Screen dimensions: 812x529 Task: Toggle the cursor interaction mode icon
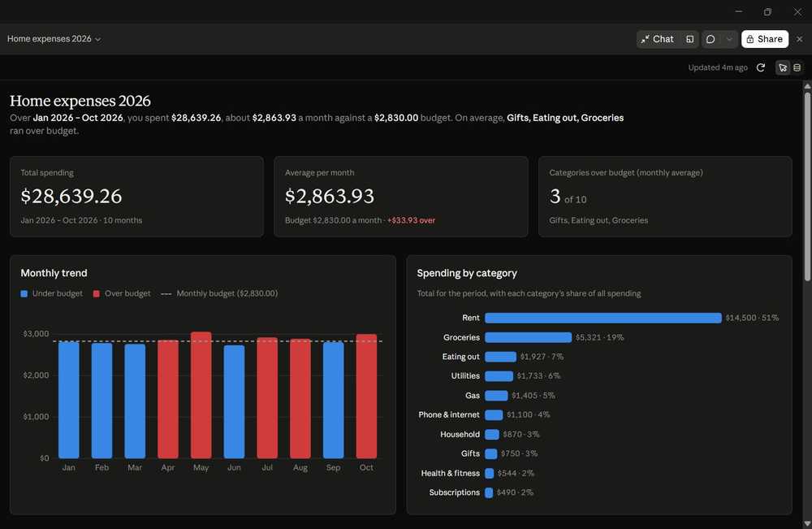pyautogui.click(x=783, y=67)
